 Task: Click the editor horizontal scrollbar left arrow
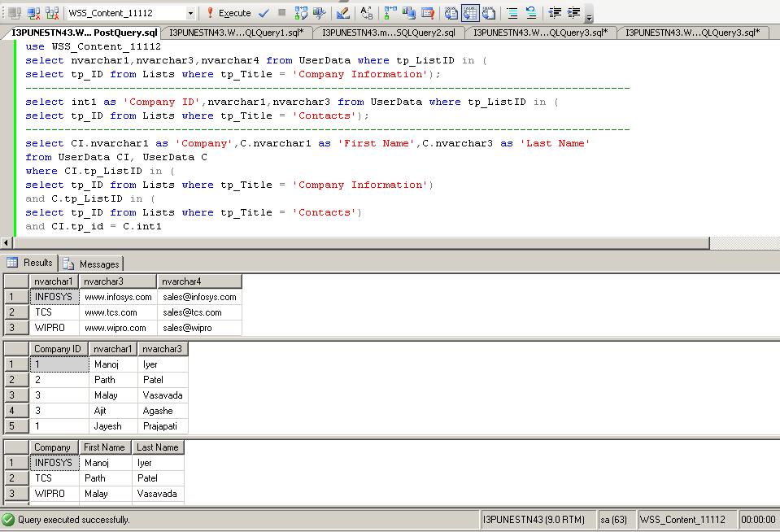[x=7, y=243]
